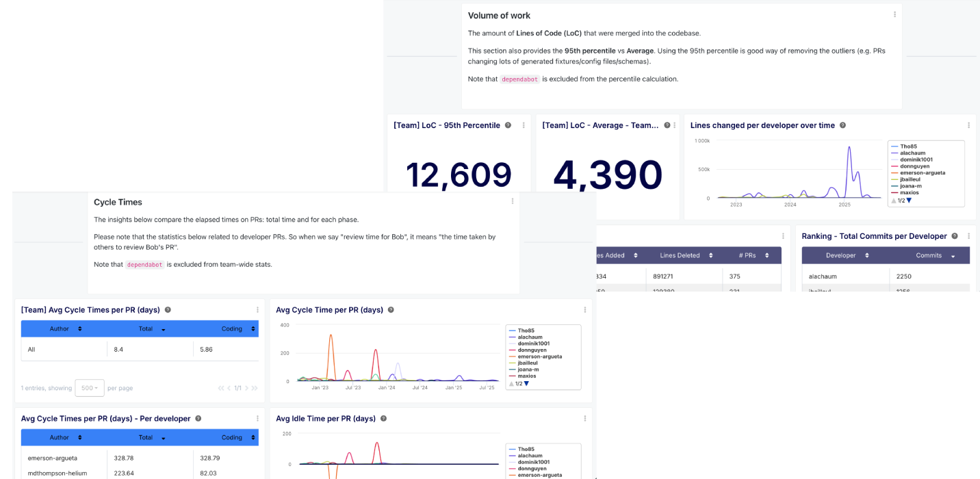The image size is (980, 479).
Task: Show previous legend page in Lines changed chart
Action: (893, 200)
